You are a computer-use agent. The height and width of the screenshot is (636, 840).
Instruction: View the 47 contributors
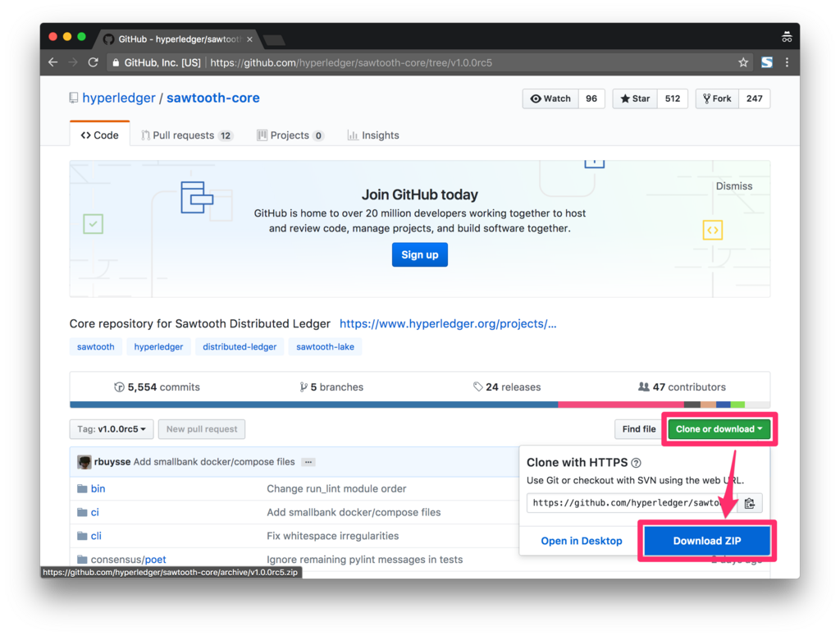coord(682,387)
